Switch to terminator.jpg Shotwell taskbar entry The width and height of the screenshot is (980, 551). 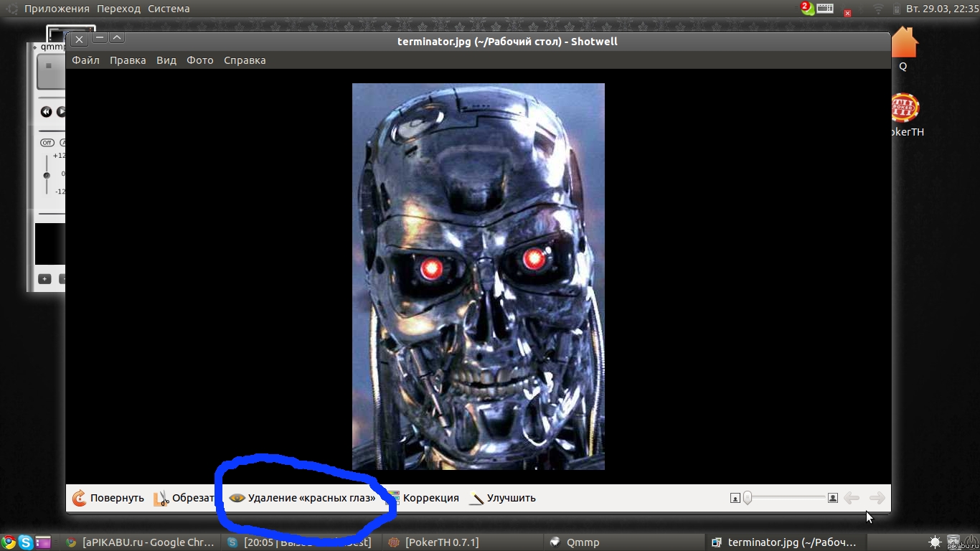coord(785,542)
